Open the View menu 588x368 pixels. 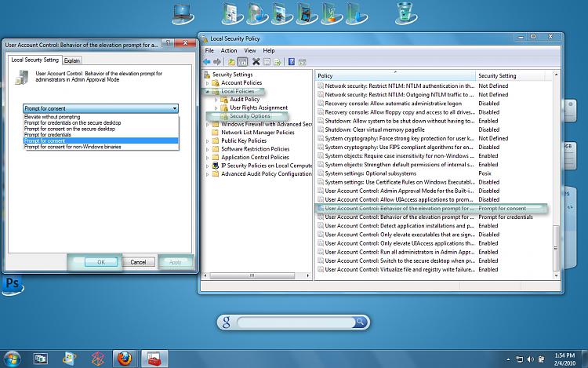point(250,50)
